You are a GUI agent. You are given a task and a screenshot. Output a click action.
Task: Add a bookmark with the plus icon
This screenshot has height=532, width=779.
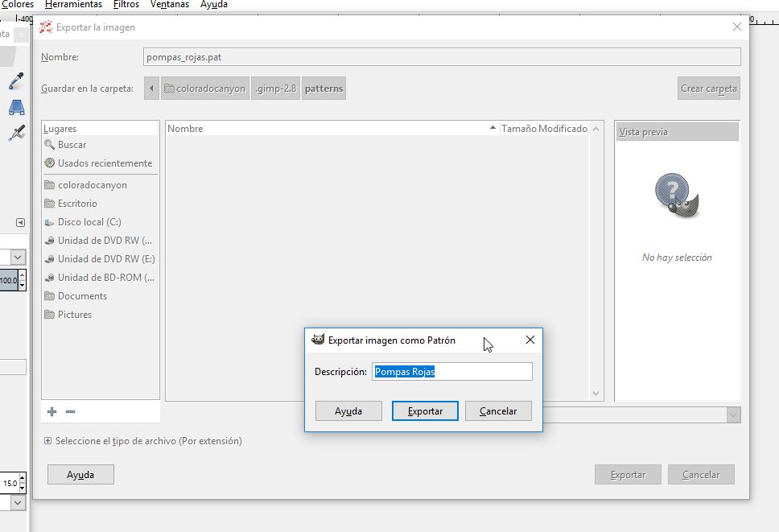(x=51, y=411)
